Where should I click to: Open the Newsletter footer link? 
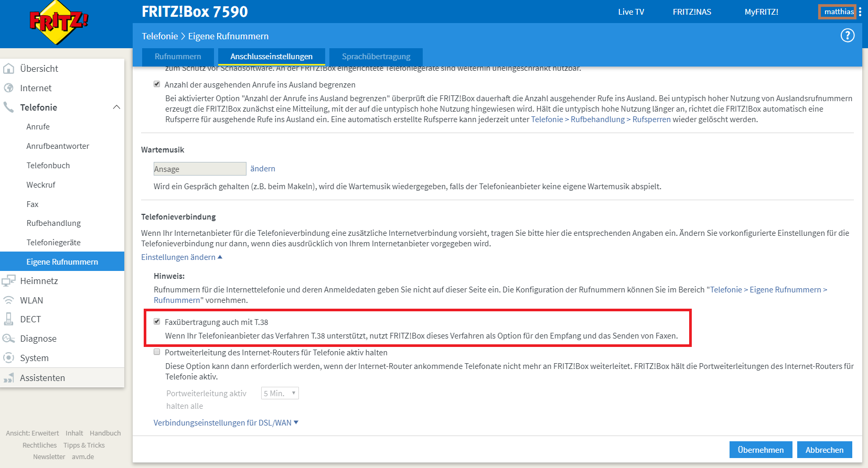click(49, 457)
